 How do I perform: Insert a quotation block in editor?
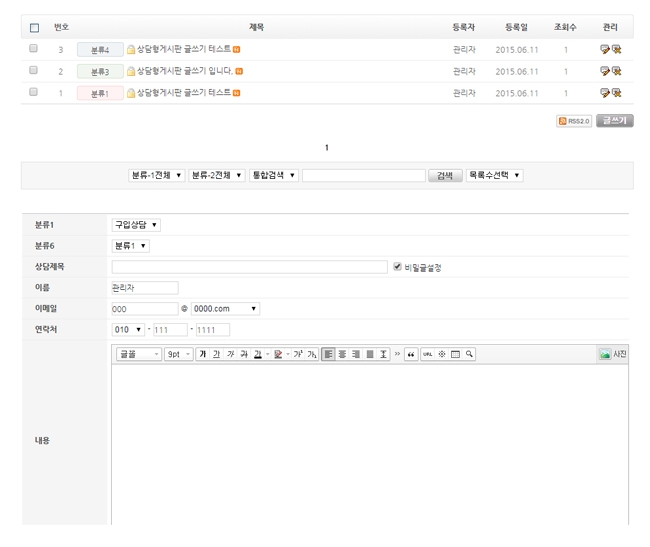click(x=411, y=354)
